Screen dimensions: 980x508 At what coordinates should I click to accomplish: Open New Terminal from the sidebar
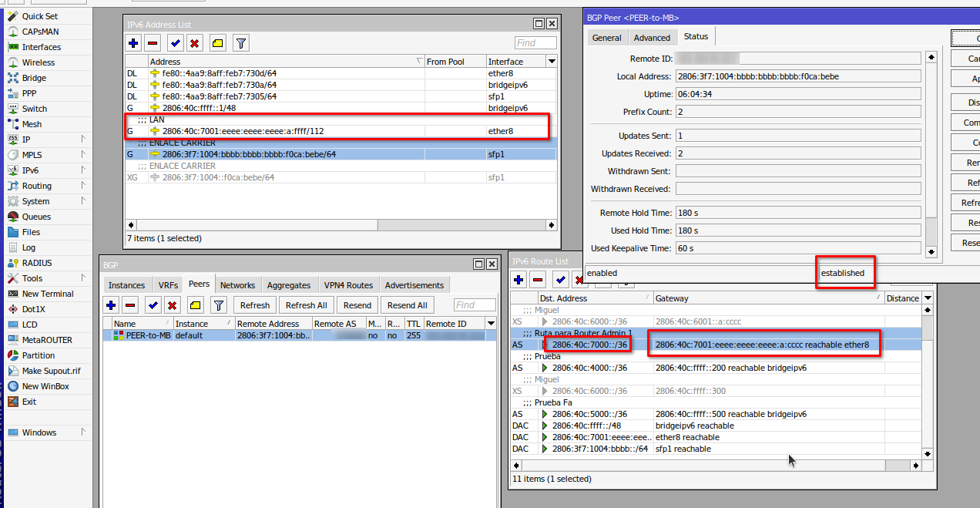click(47, 294)
